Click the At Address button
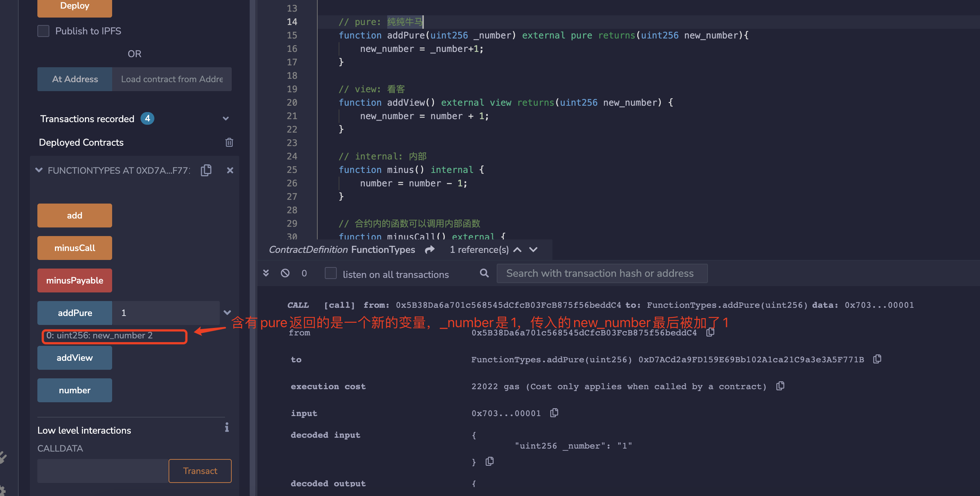980x496 pixels. point(75,79)
